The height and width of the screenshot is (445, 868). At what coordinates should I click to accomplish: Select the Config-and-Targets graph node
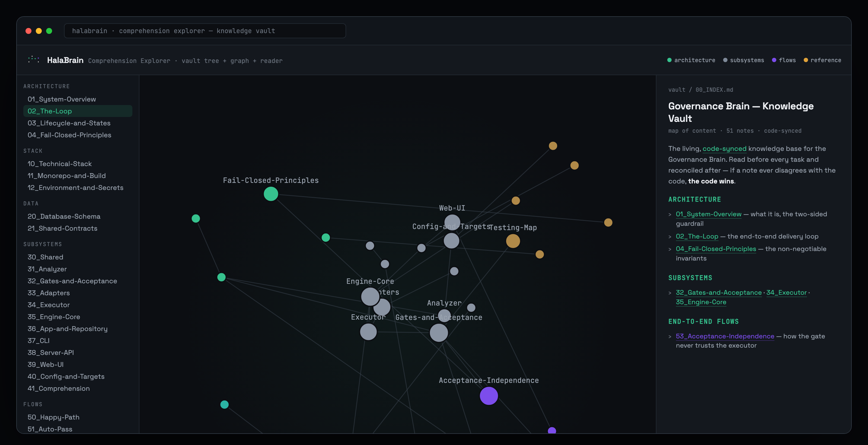[452, 241]
